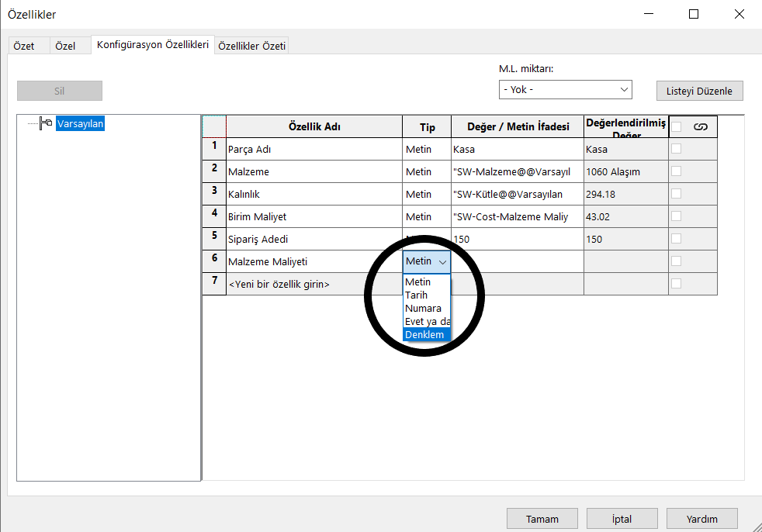Toggle the link checkbox for Malzeme row

(x=677, y=171)
